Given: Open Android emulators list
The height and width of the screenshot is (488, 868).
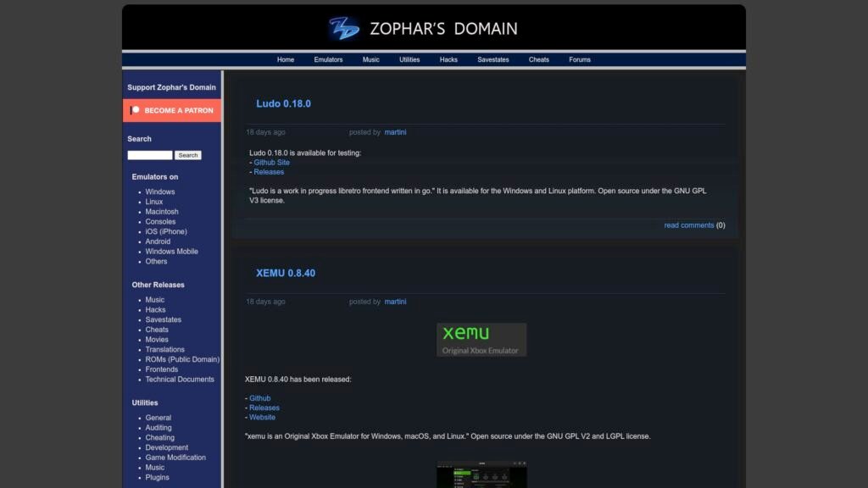Looking at the screenshot, I should (158, 241).
